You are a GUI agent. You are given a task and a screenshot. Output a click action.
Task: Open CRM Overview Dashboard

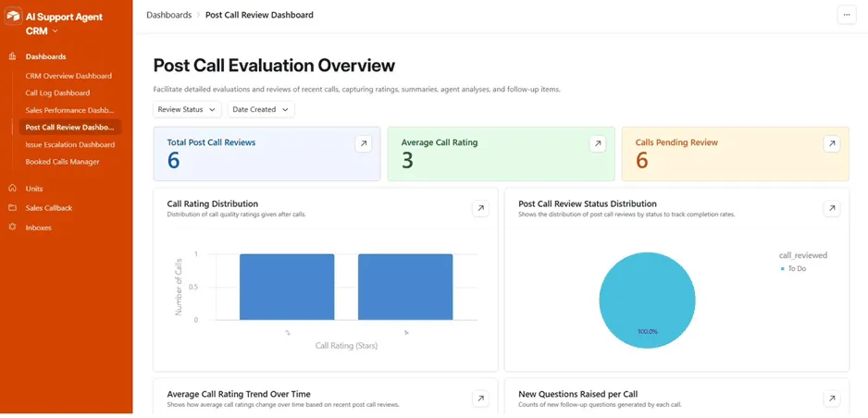(x=68, y=76)
